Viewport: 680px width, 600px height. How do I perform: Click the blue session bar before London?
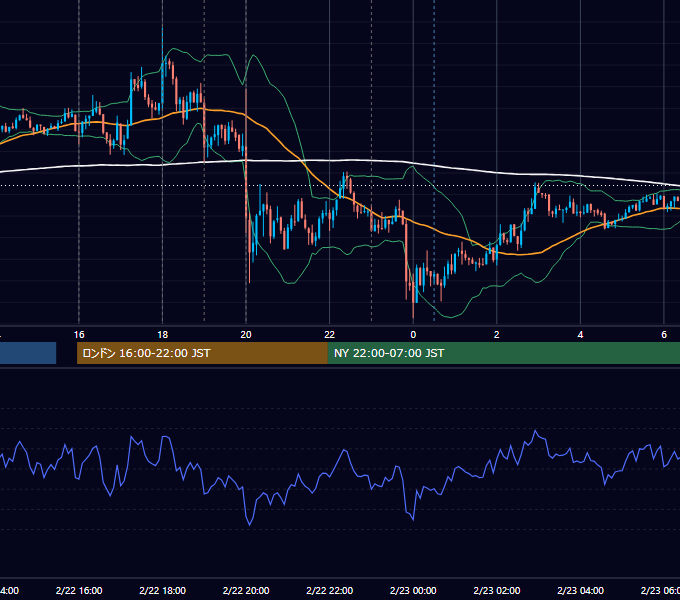coord(28,353)
